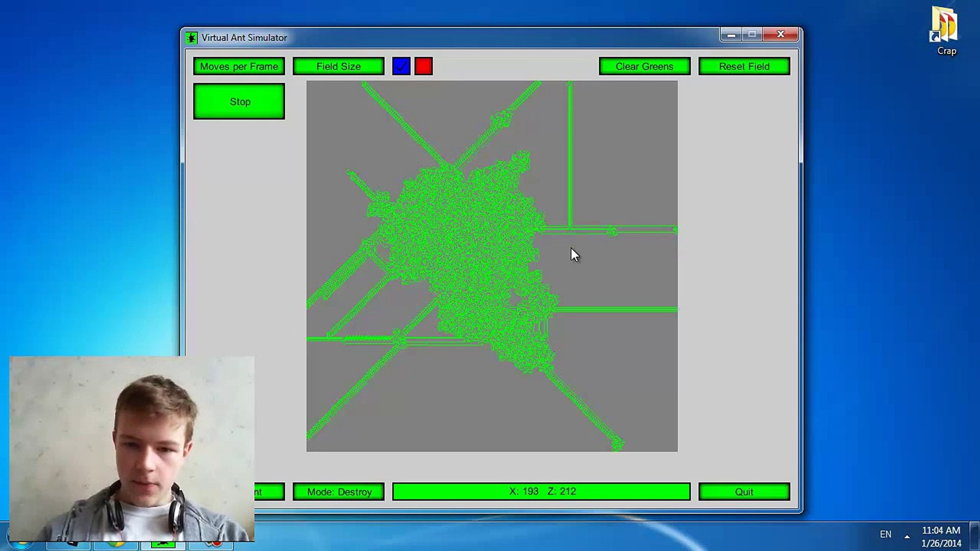Open the Moves per Frame setting

pos(239,66)
